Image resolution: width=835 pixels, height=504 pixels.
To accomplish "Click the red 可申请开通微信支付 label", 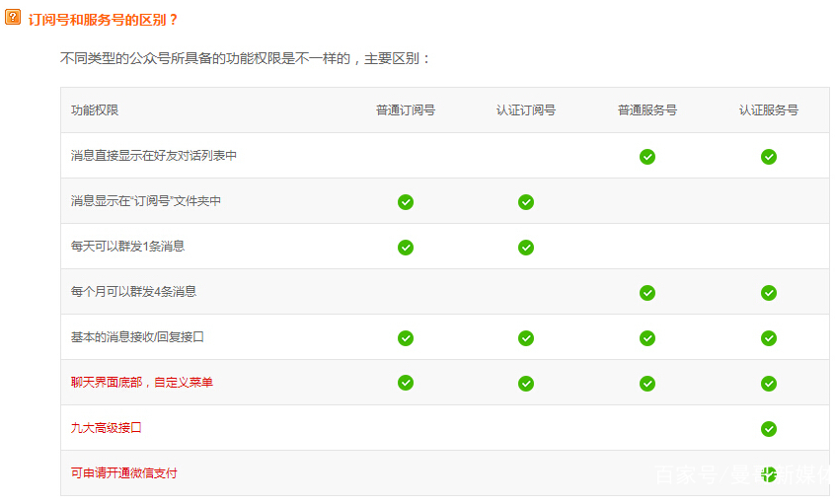I will pos(123,472).
